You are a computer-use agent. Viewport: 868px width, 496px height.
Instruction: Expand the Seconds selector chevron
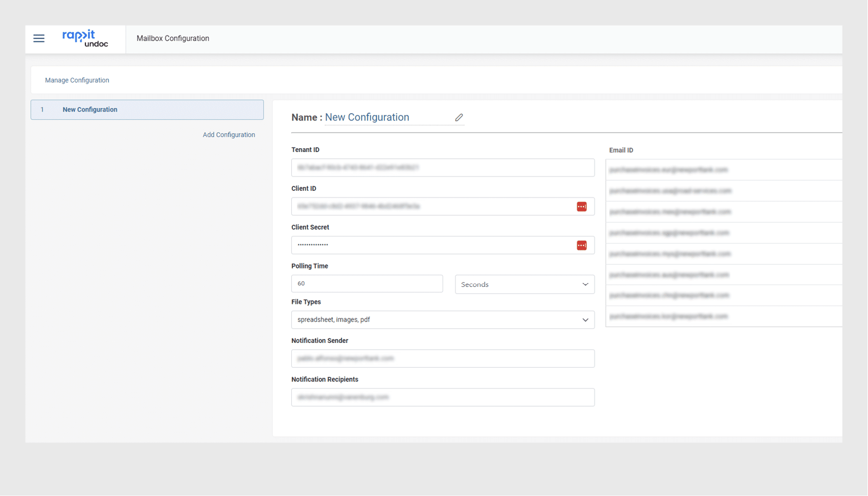coord(585,284)
